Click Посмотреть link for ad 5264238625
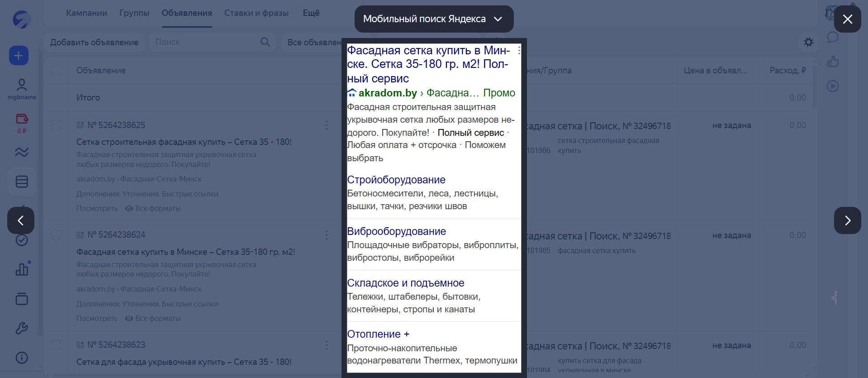This screenshot has width=868, height=378. point(97,209)
